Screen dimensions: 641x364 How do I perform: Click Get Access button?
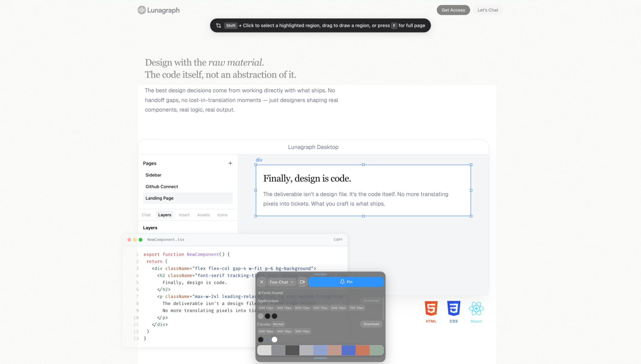[x=453, y=10]
